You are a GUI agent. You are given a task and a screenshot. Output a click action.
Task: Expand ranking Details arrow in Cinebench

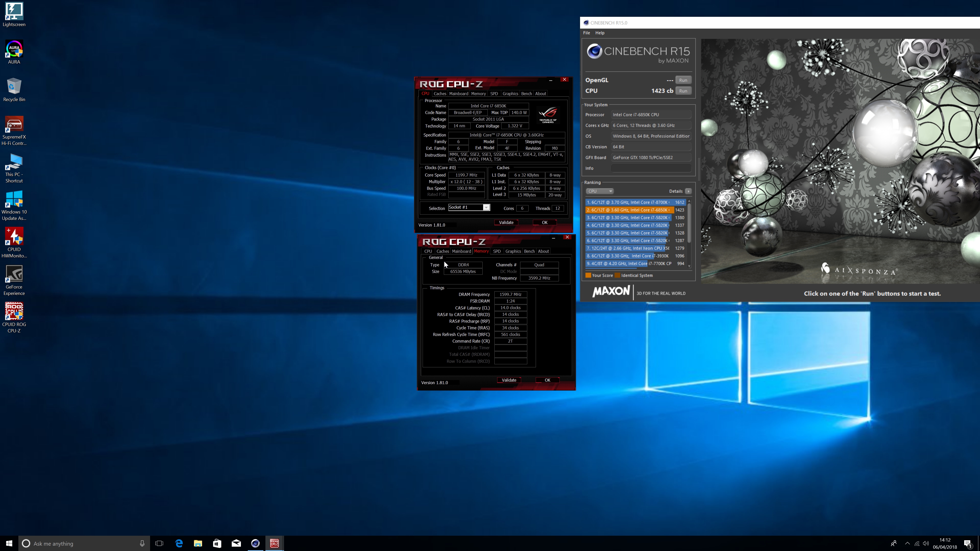[688, 191]
